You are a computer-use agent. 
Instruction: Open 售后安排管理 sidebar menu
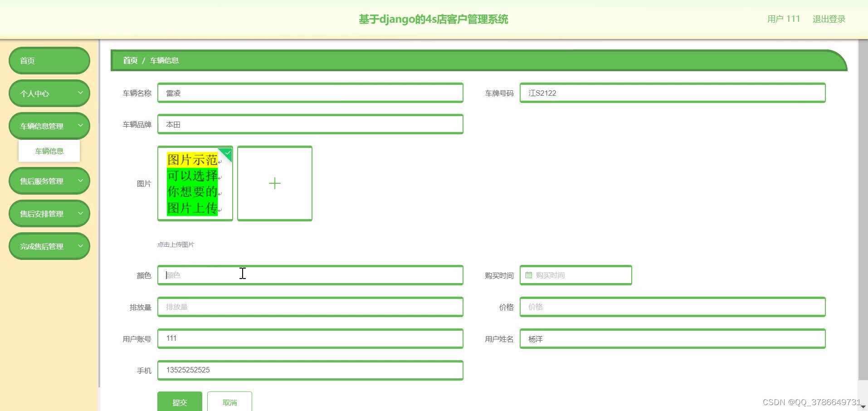pyautogui.click(x=49, y=213)
